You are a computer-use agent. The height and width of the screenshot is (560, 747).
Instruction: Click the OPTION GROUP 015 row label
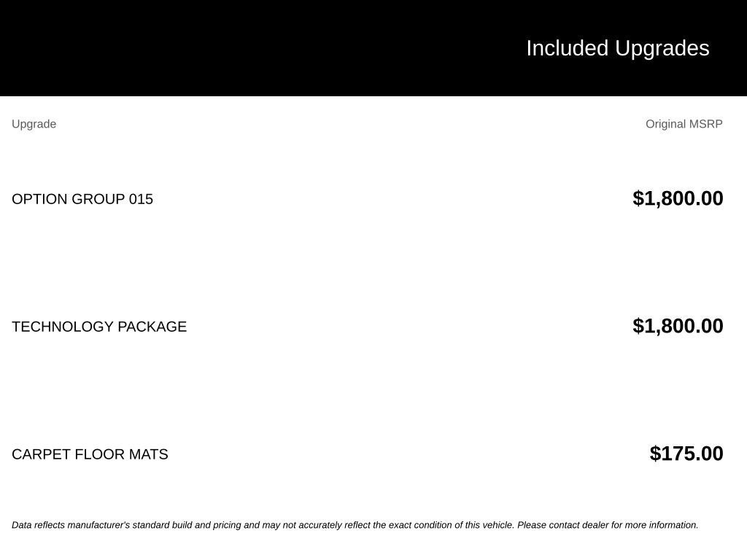82,199
